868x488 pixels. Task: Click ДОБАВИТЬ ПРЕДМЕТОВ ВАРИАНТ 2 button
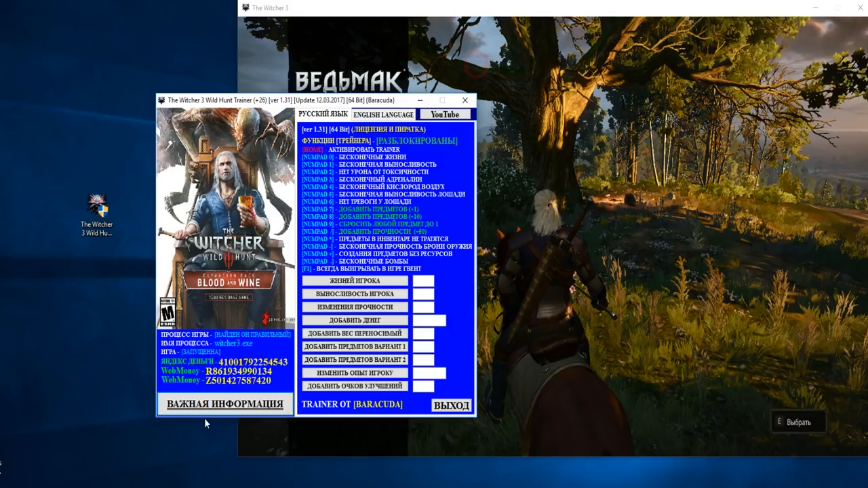(x=355, y=360)
